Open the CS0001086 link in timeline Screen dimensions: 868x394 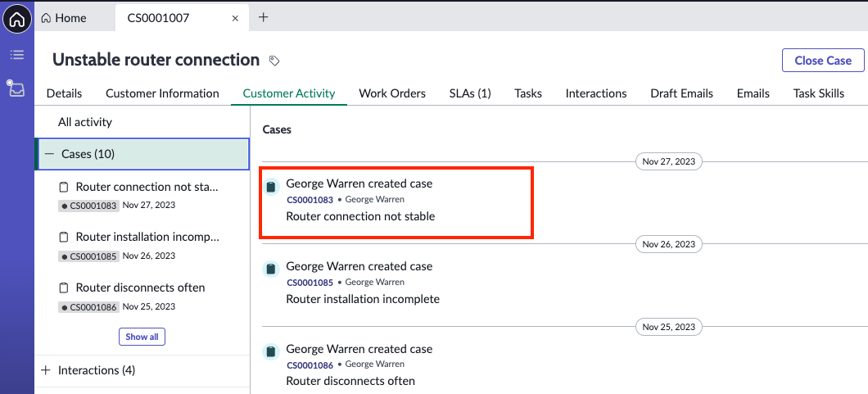[310, 365]
